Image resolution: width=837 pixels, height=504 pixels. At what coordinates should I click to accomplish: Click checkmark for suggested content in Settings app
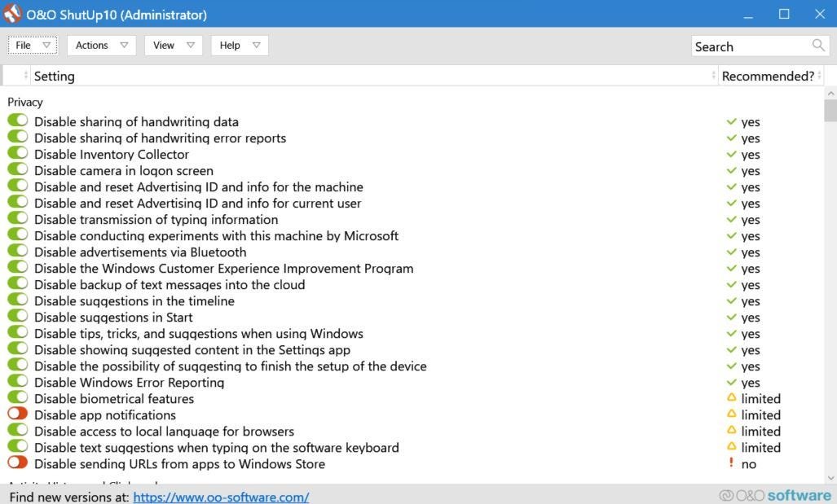coord(731,350)
